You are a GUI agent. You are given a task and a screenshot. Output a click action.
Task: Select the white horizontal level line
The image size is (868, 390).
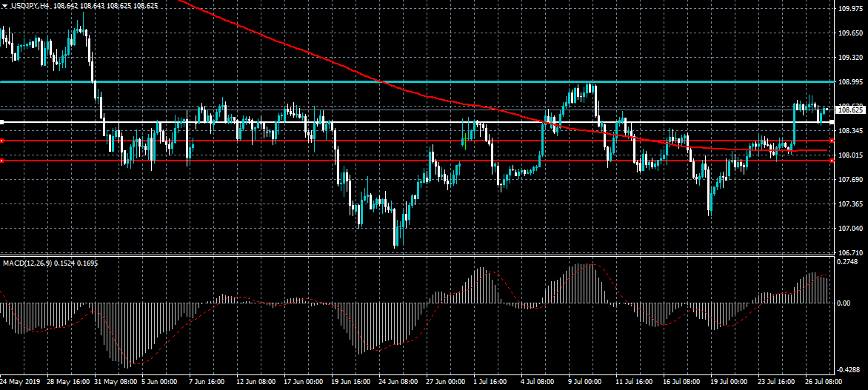(x=415, y=121)
